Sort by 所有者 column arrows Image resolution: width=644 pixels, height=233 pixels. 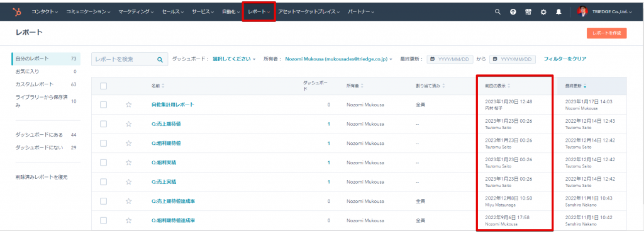click(362, 86)
